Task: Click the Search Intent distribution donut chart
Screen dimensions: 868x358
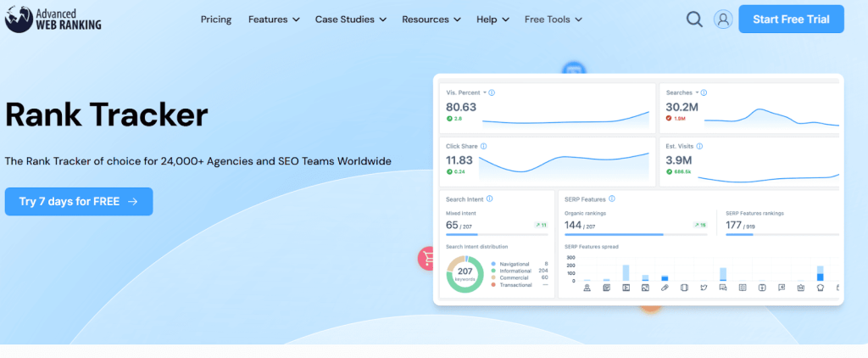Action: click(x=465, y=274)
